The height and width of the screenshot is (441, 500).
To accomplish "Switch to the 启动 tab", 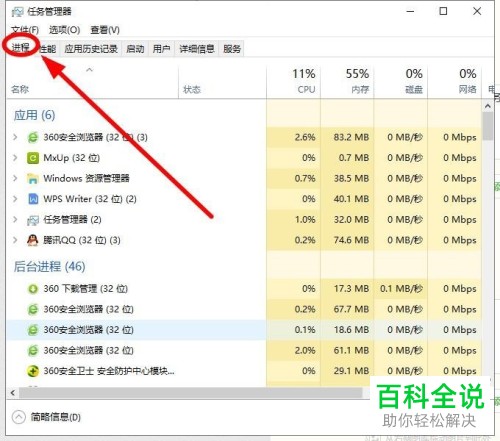I will click(135, 49).
